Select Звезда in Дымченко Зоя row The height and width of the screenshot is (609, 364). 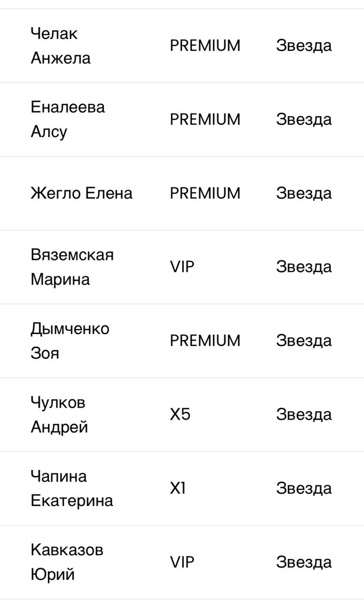[304, 341]
